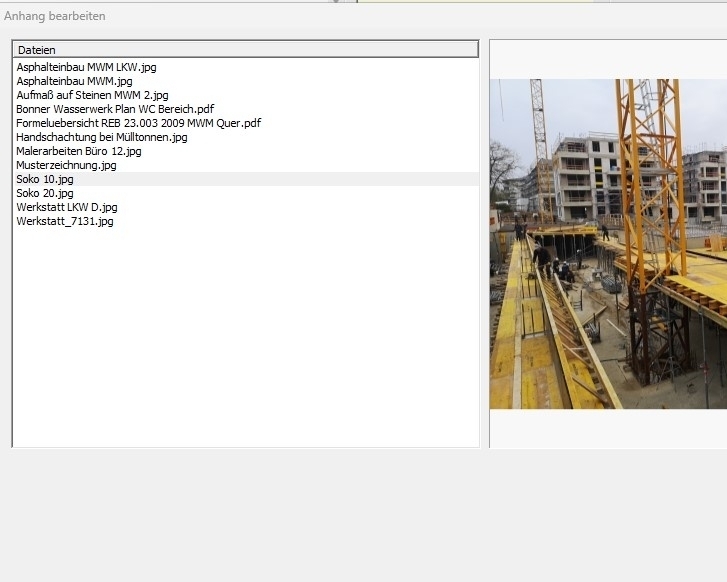727x582 pixels.
Task: Choose the Werkstatt LKW D.jpg file
Action: (x=66, y=207)
